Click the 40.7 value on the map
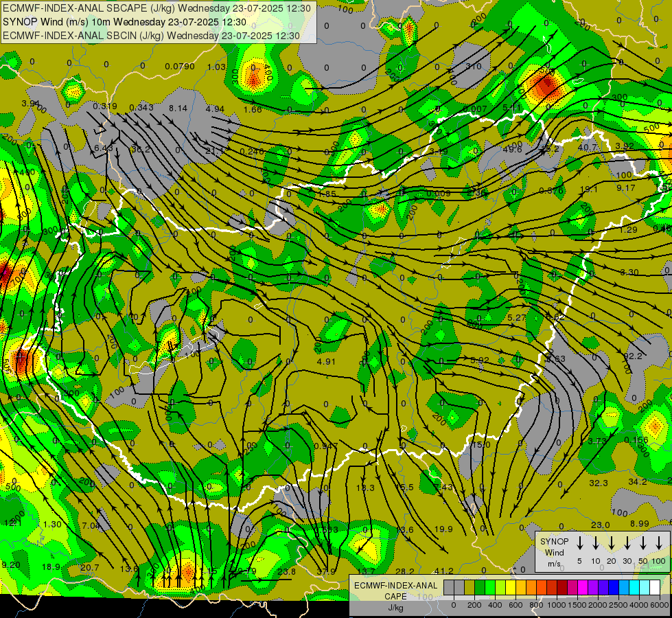Viewport: 672px width, 618px height. tap(588, 148)
